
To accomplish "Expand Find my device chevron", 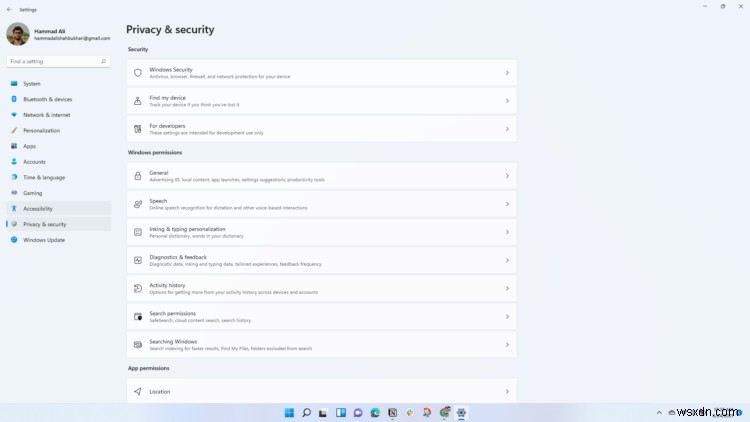I will (x=507, y=101).
